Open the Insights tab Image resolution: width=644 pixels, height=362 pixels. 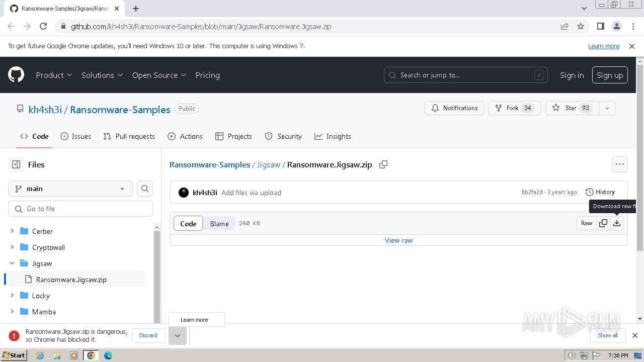[x=333, y=136]
